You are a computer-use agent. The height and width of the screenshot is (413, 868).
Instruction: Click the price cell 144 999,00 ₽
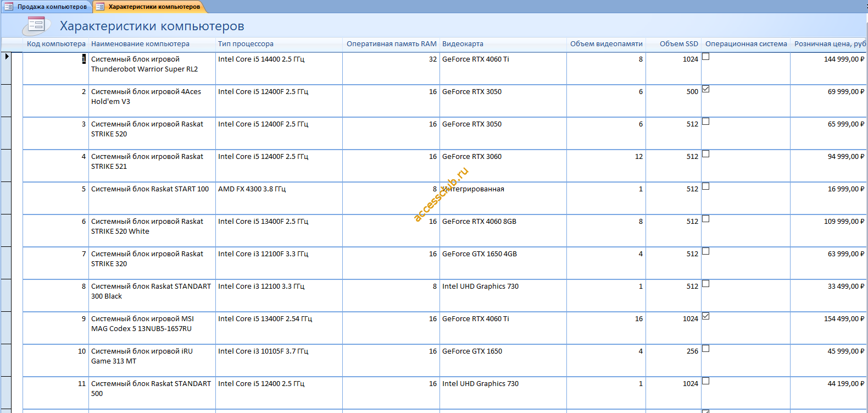[828, 68]
